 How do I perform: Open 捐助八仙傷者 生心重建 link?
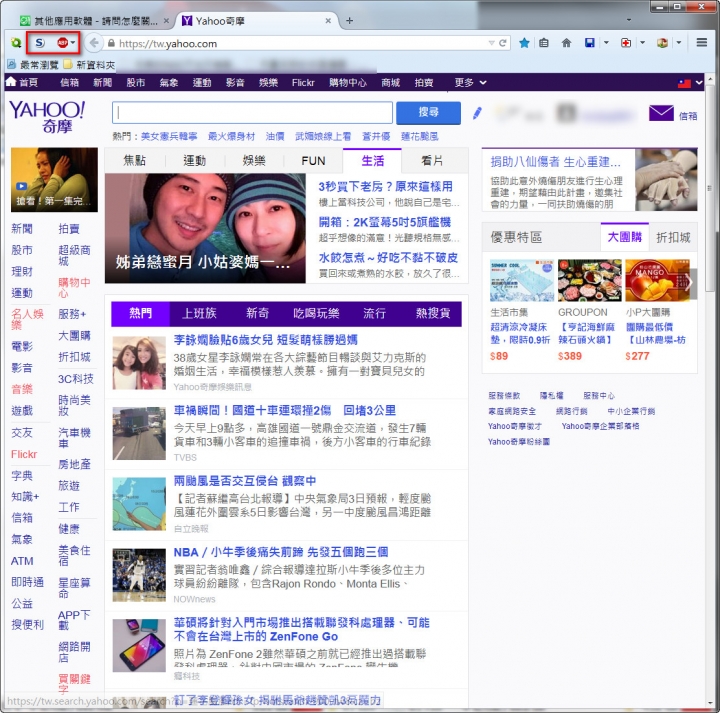[x=555, y=162]
